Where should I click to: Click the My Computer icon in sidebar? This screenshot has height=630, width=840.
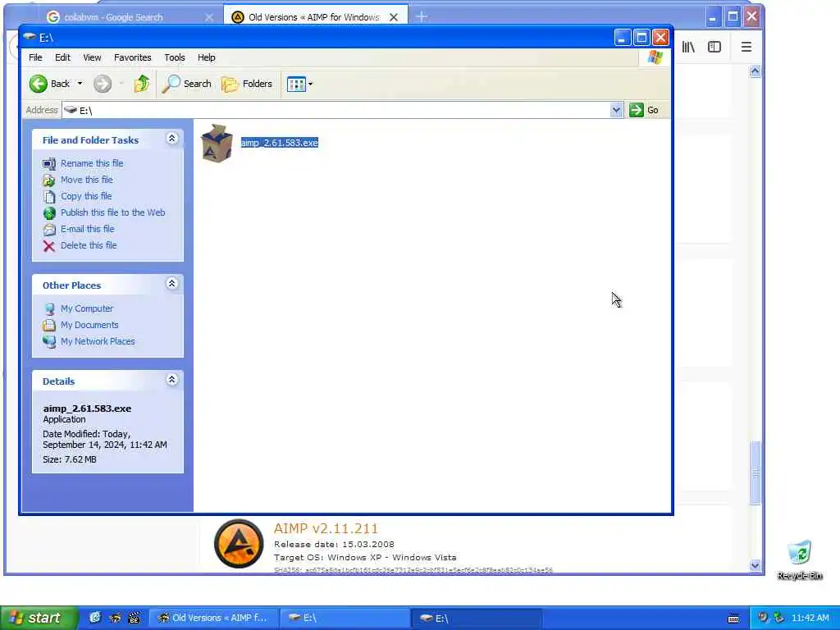(48, 309)
